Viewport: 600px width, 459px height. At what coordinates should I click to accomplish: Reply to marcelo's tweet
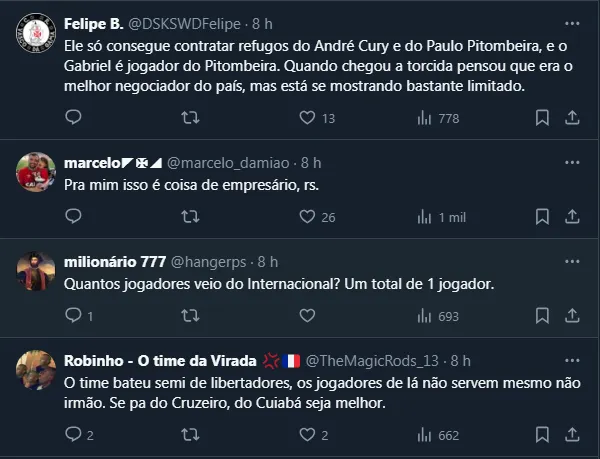point(72,217)
